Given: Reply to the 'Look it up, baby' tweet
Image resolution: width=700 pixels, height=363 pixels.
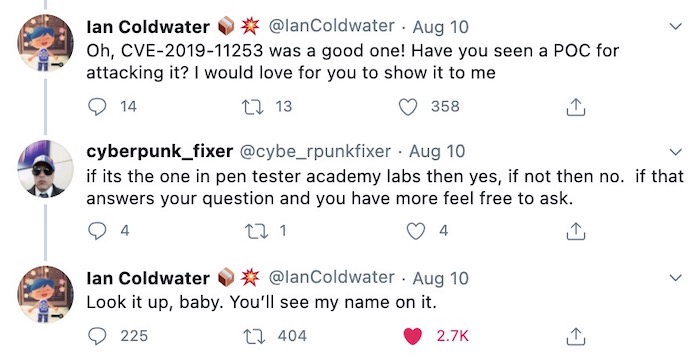Looking at the screenshot, I should coord(97,336).
